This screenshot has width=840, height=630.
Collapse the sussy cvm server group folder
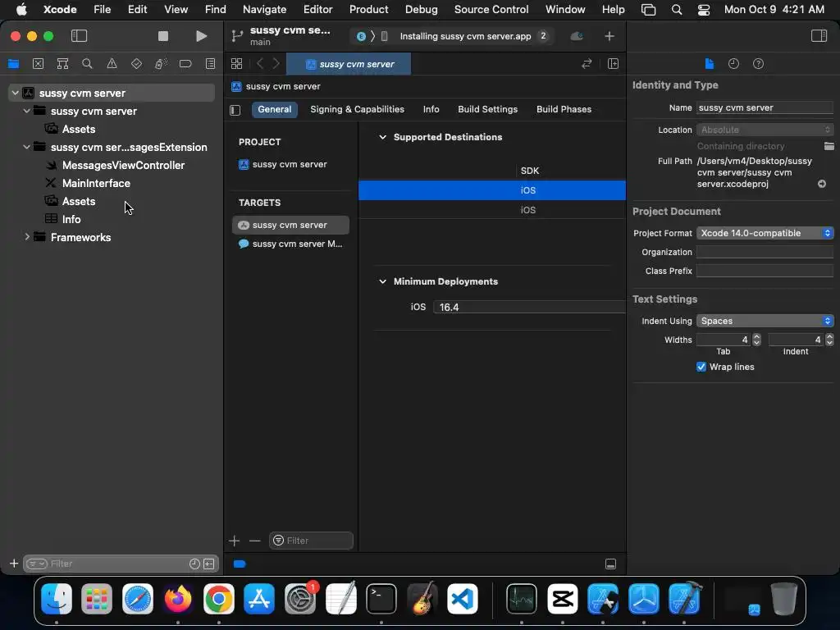(27, 111)
